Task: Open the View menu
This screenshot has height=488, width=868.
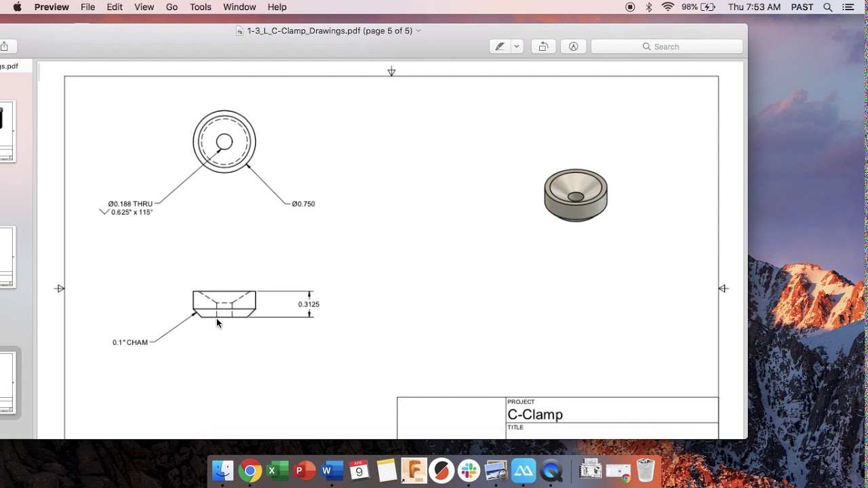Action: tap(144, 7)
